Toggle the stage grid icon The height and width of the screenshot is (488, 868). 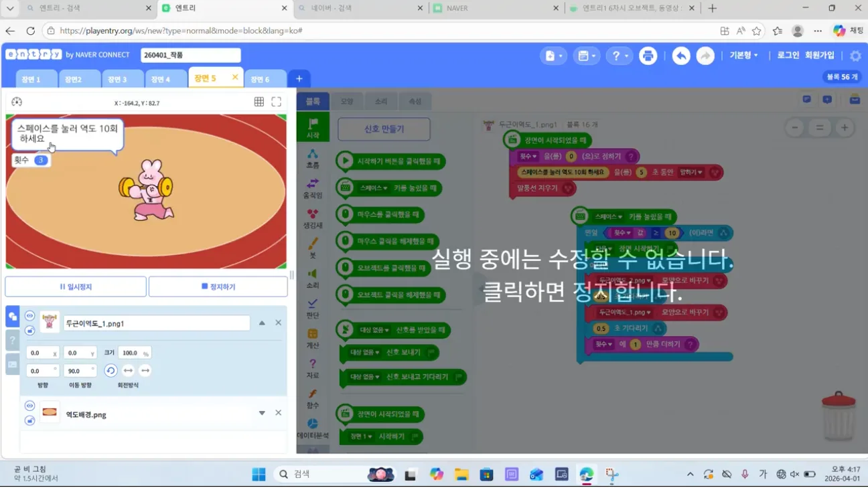259,102
